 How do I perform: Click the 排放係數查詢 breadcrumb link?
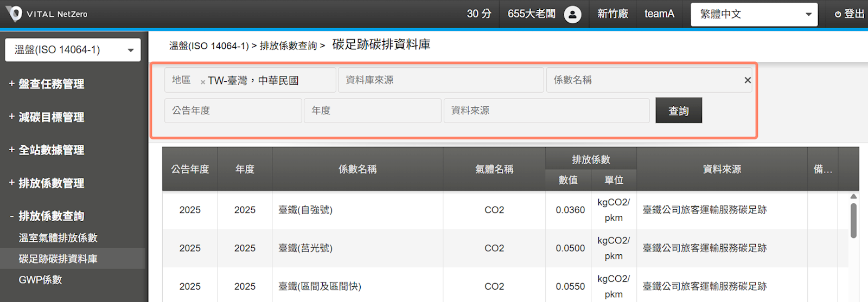coord(288,46)
